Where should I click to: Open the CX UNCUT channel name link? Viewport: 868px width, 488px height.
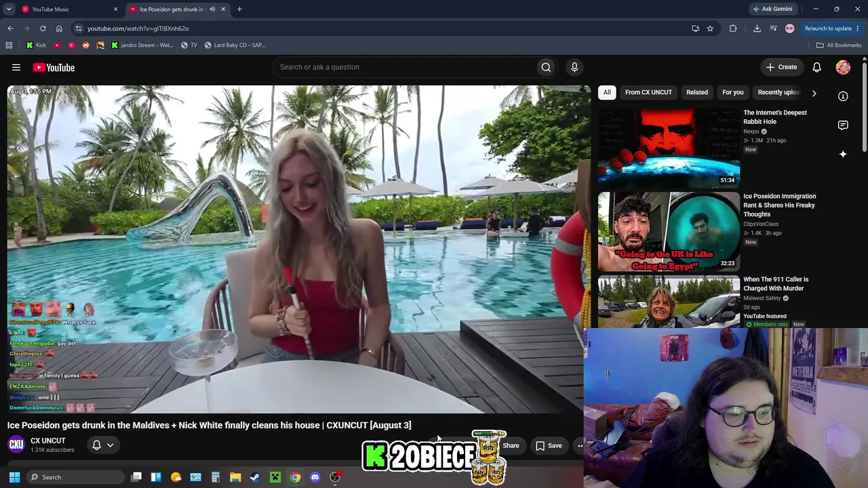pos(48,441)
